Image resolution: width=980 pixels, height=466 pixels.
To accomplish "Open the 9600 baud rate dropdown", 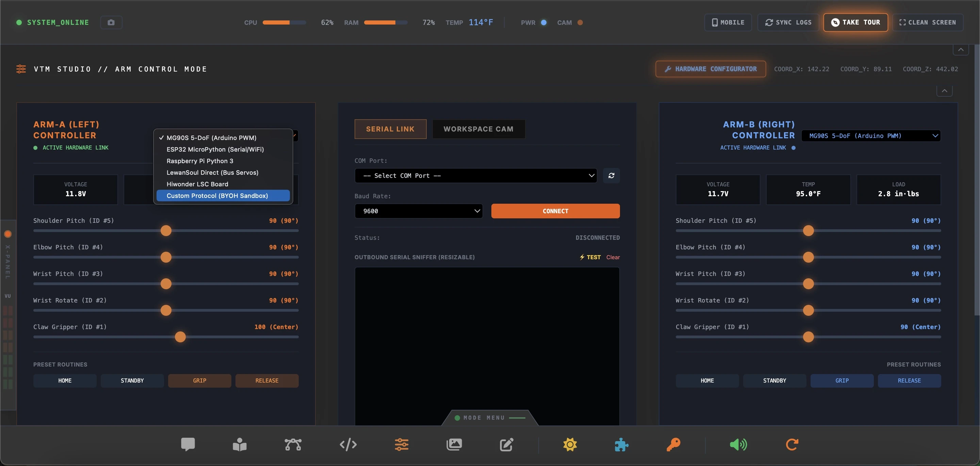I will click(419, 211).
